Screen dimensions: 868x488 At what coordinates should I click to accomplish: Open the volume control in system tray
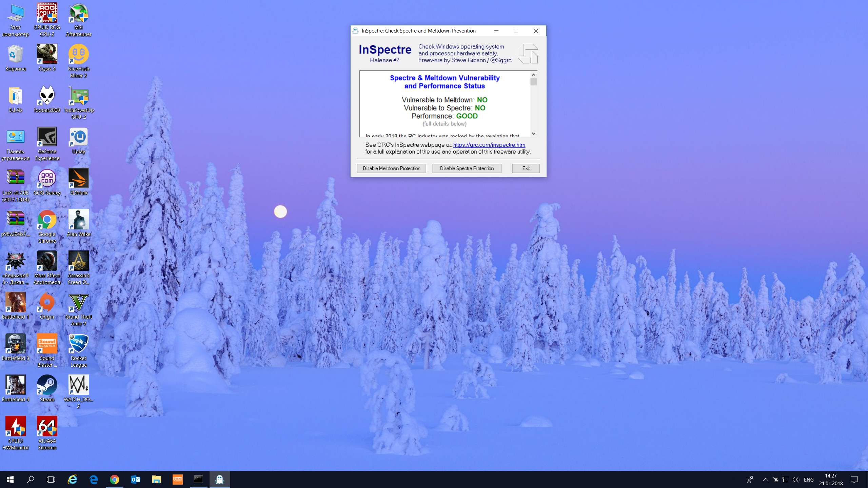coord(795,479)
